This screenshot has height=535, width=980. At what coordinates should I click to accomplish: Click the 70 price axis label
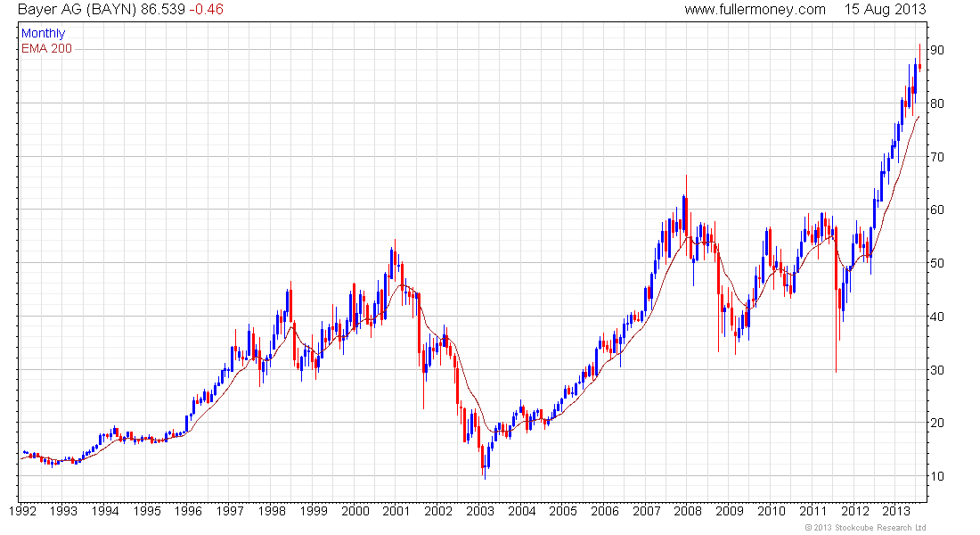tap(937, 157)
